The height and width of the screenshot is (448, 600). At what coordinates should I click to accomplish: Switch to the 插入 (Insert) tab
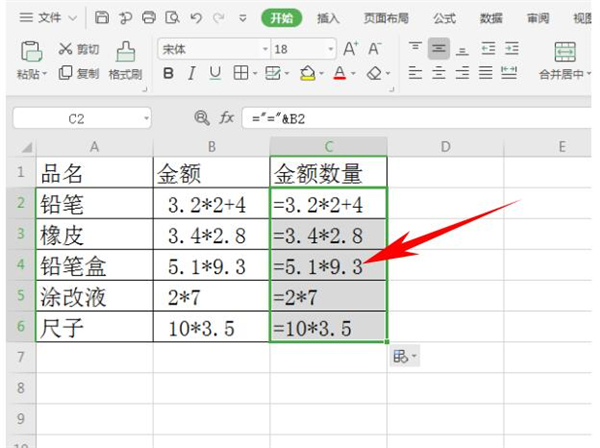pos(328,18)
